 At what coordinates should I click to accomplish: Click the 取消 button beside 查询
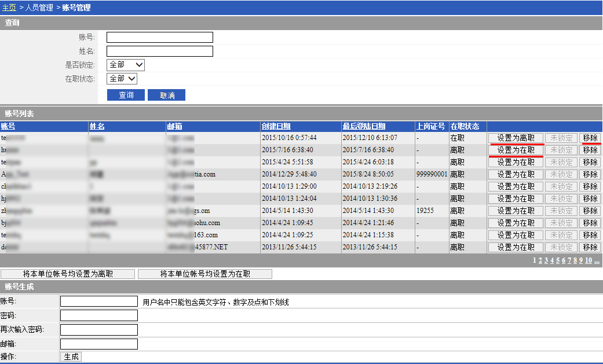coord(166,95)
